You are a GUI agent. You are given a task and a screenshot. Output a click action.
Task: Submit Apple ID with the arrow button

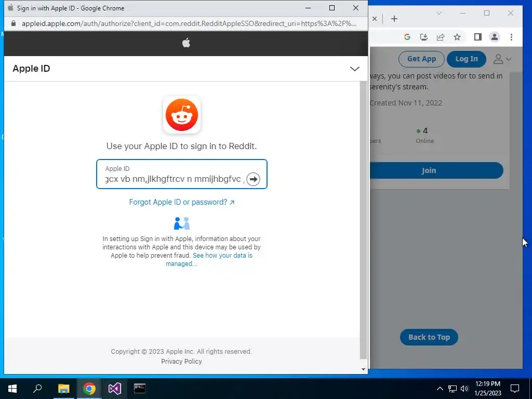point(253,179)
